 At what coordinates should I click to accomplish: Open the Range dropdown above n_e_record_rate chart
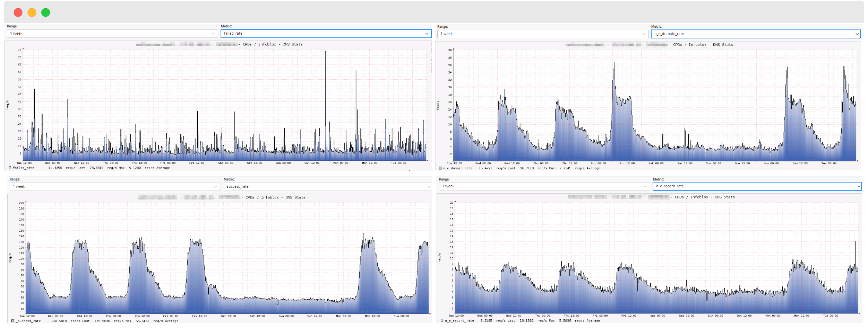coord(544,186)
